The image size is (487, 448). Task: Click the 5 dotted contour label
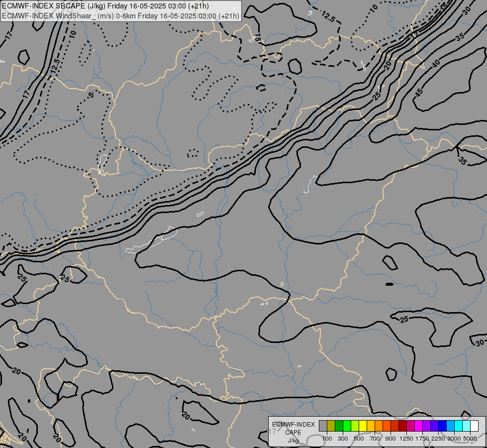91,95
